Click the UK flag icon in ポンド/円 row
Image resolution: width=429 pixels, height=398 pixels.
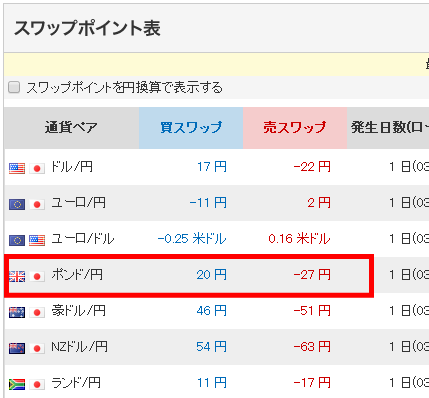pyautogui.click(x=17, y=276)
